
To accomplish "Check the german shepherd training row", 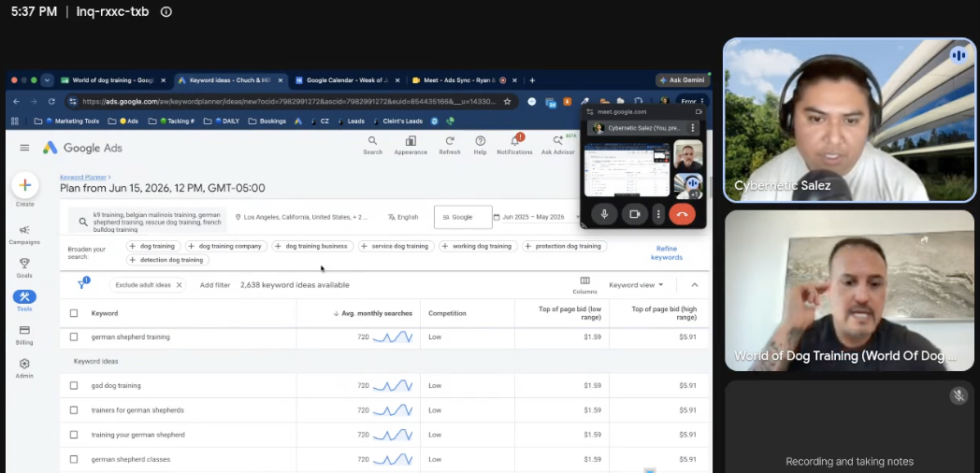I will (x=74, y=337).
